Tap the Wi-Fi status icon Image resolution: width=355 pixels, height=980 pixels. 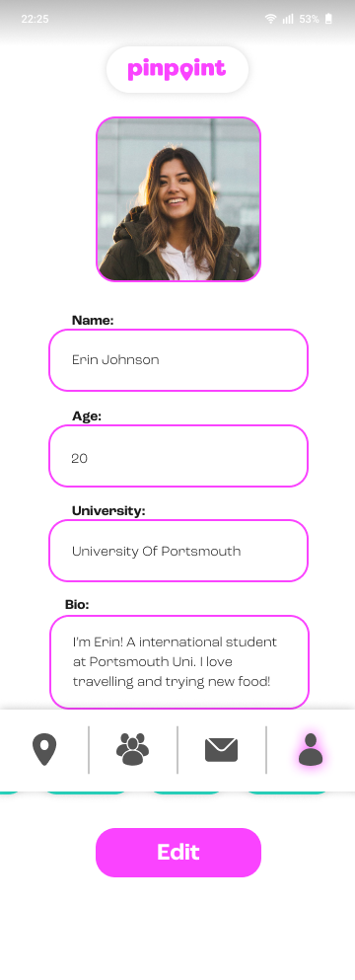[270, 19]
